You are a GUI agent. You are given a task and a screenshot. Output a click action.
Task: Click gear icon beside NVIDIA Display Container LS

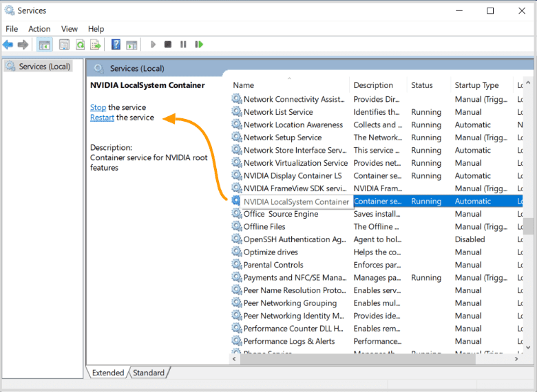(237, 175)
